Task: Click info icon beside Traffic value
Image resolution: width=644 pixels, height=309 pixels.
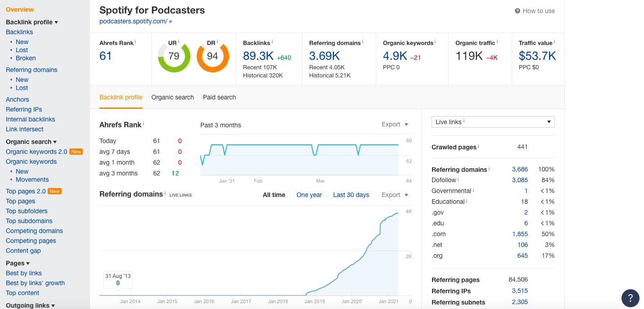Action: pyautogui.click(x=554, y=42)
